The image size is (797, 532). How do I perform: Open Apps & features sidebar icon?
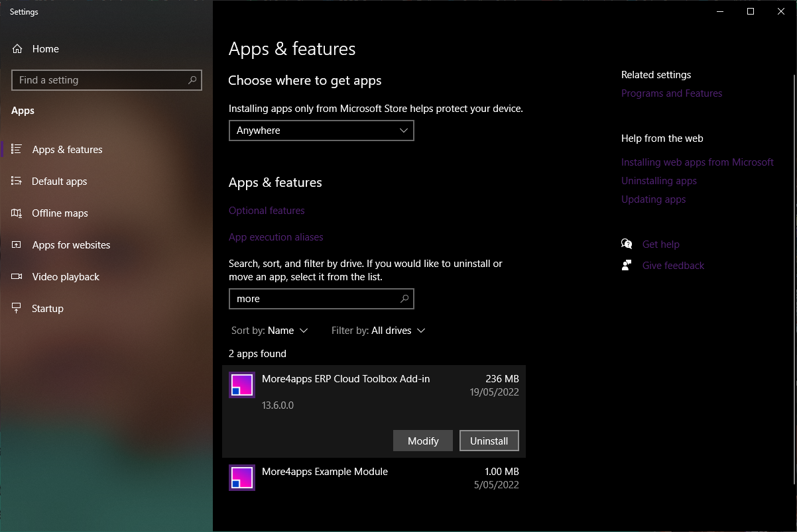click(x=17, y=150)
